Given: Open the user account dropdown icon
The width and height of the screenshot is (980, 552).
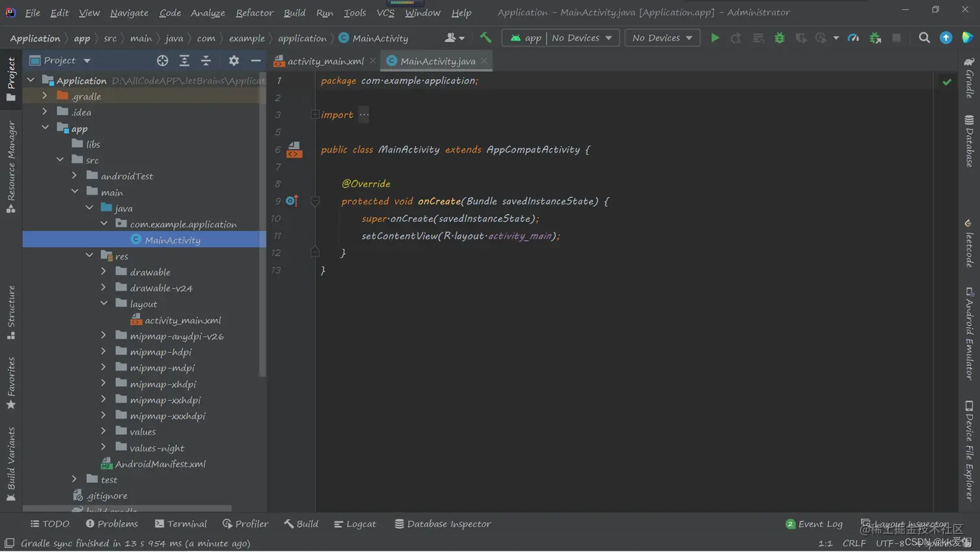Looking at the screenshot, I should pos(454,38).
